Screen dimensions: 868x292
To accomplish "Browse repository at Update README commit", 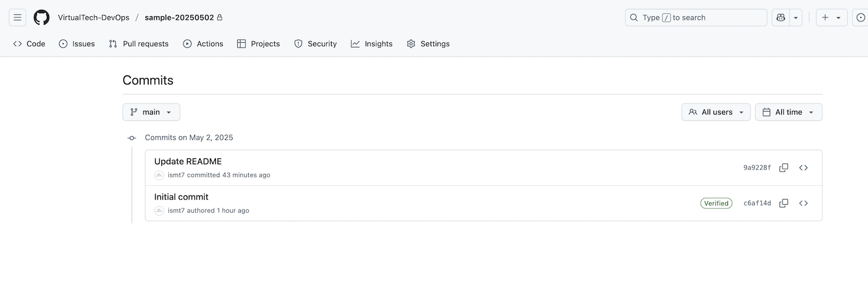I will point(803,168).
